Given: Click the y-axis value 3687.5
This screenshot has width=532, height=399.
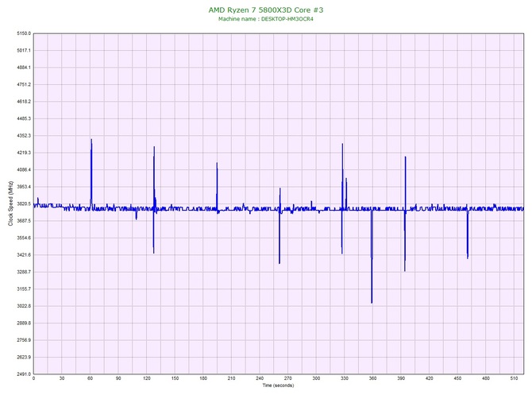Looking at the screenshot, I should tap(24, 221).
